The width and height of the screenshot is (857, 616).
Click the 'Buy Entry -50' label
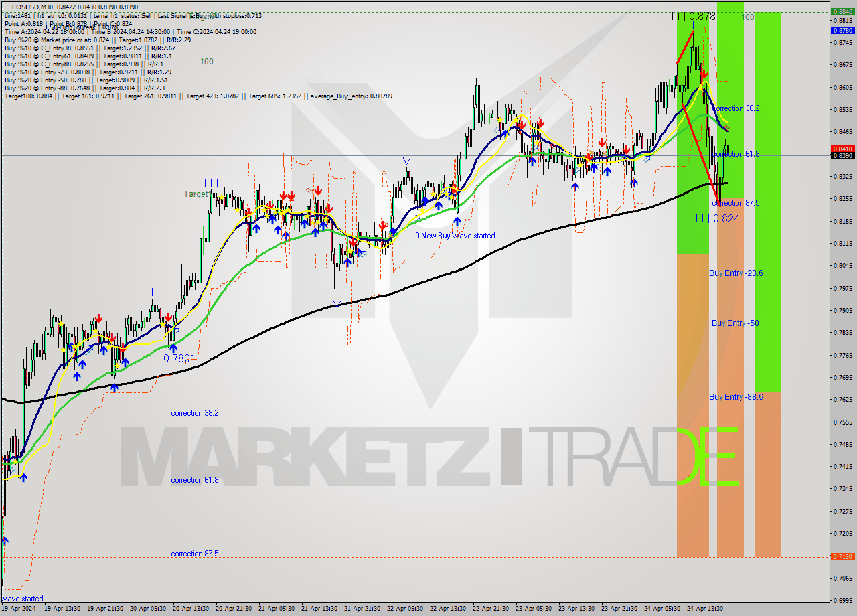[x=735, y=323]
